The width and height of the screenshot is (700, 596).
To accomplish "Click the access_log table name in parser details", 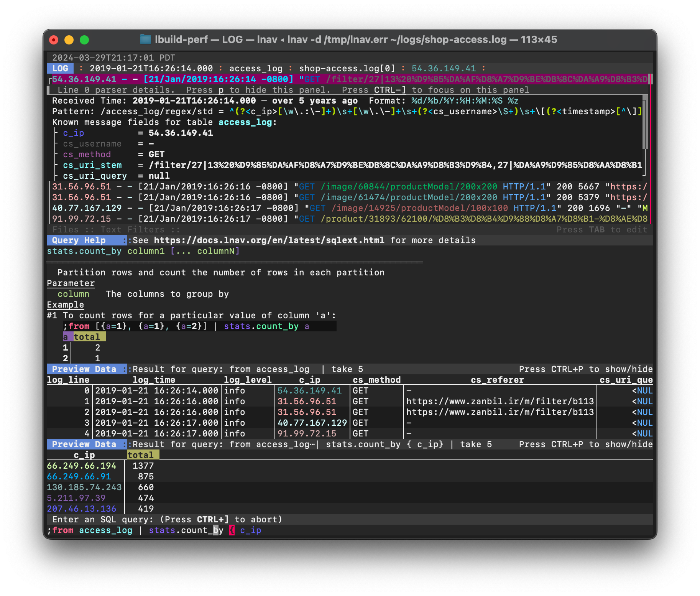I will [245, 122].
